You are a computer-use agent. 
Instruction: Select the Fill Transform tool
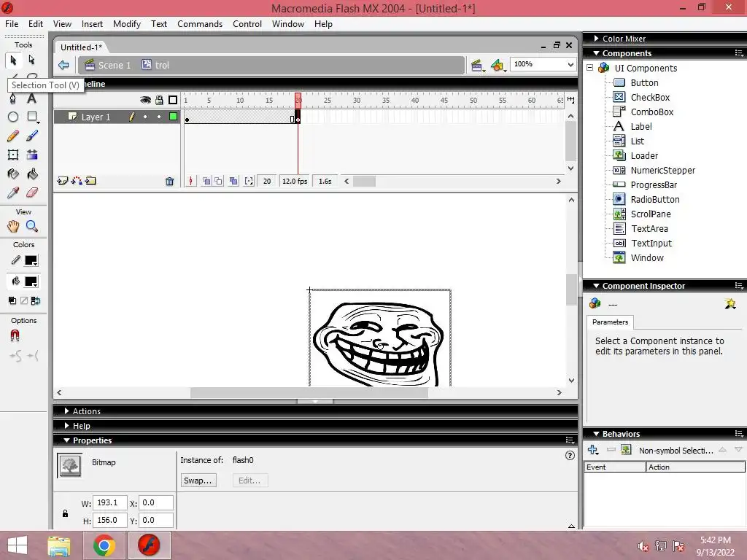tap(32, 155)
